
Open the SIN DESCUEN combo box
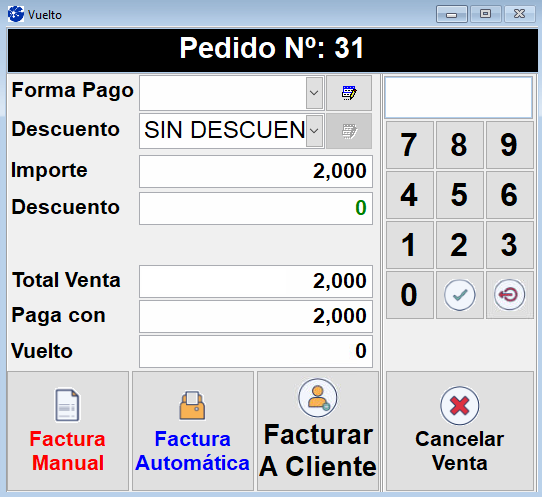pyautogui.click(x=231, y=131)
